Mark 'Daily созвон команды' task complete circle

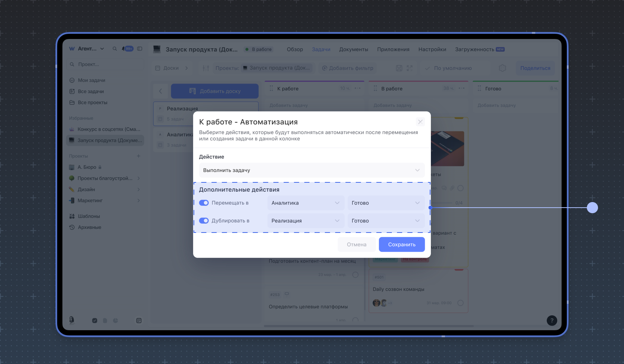[461, 303]
